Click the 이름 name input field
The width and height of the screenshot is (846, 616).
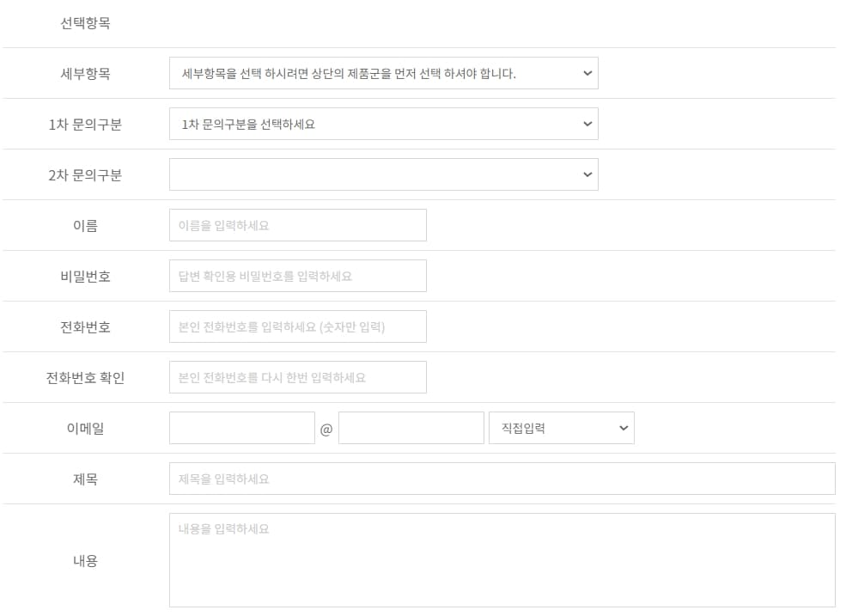(x=297, y=224)
